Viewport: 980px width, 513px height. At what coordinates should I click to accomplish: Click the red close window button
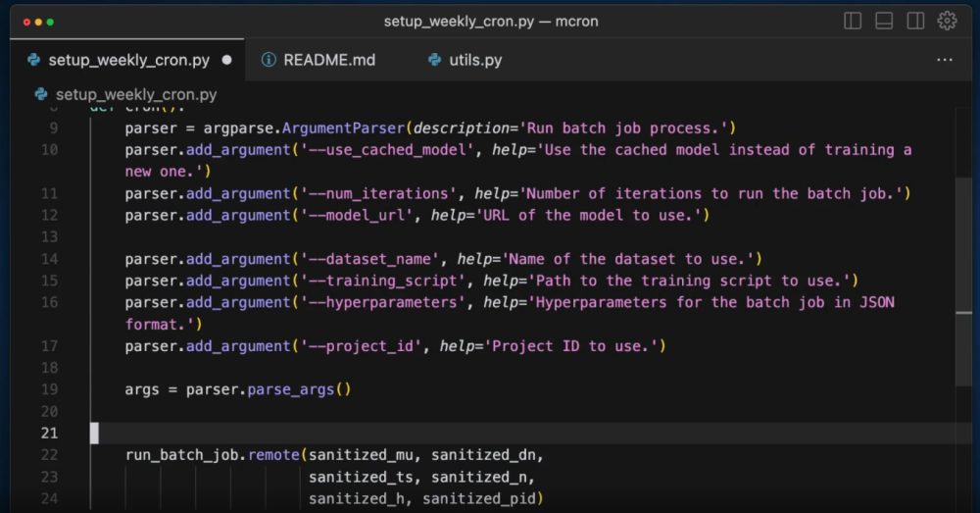(26, 22)
